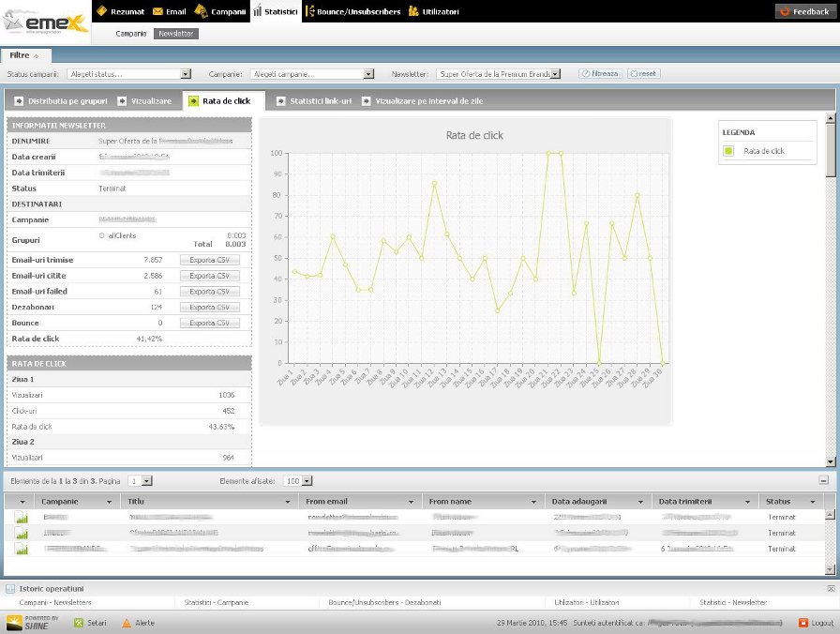Screen dimensions: 840x634
Task: Click the statistics panel scrollbar thumb
Action: pos(831,149)
